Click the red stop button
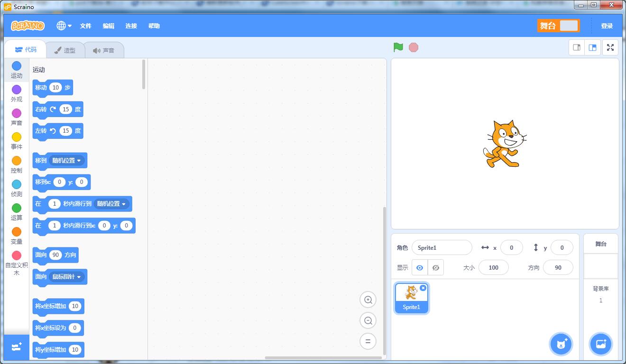 coord(413,47)
